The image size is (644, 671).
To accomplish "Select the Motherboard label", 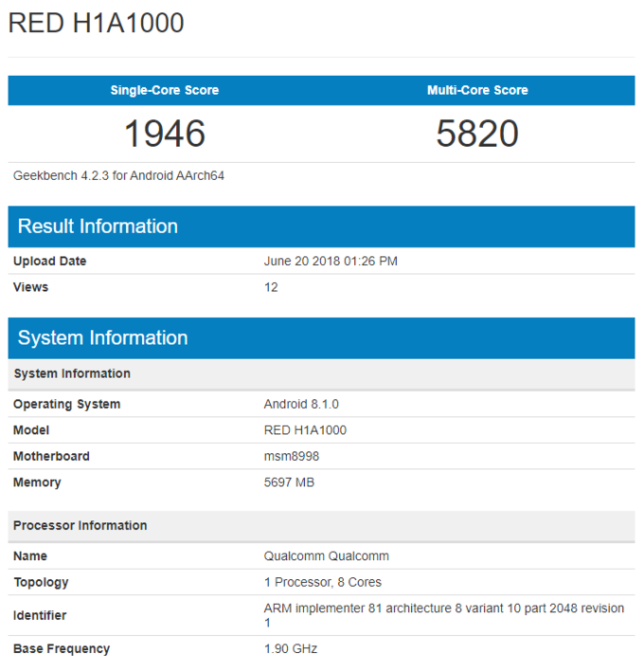I will click(x=51, y=456).
